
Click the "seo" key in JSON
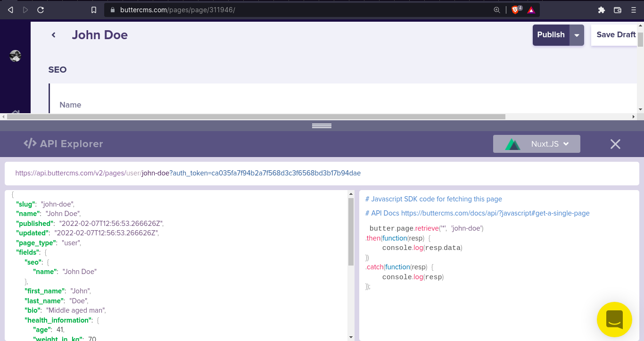click(34, 262)
